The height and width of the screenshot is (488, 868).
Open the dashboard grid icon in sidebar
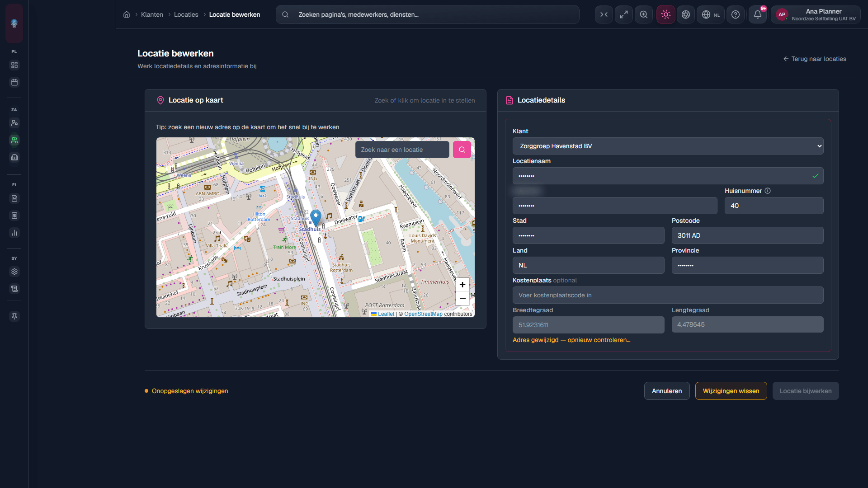click(14, 65)
